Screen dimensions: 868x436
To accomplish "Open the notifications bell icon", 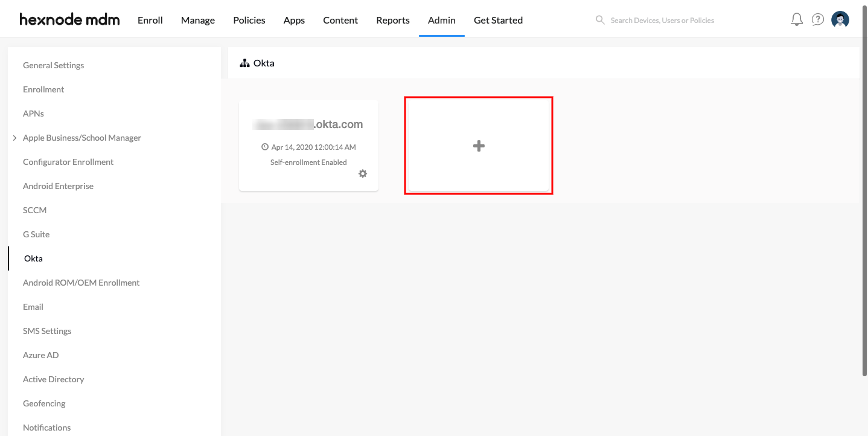I will [x=797, y=19].
